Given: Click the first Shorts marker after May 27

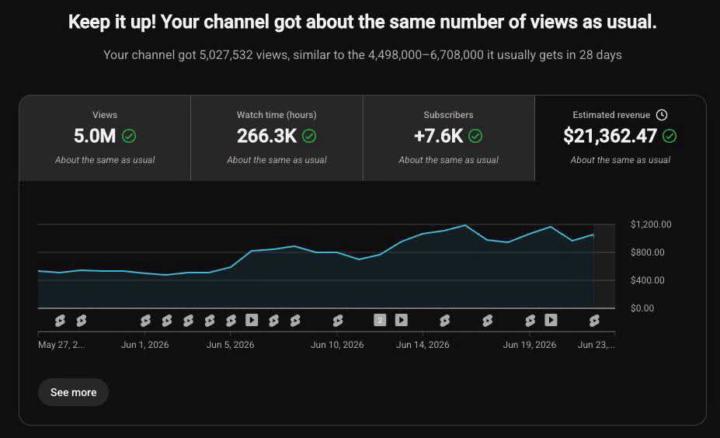Looking at the screenshot, I should click(60, 320).
